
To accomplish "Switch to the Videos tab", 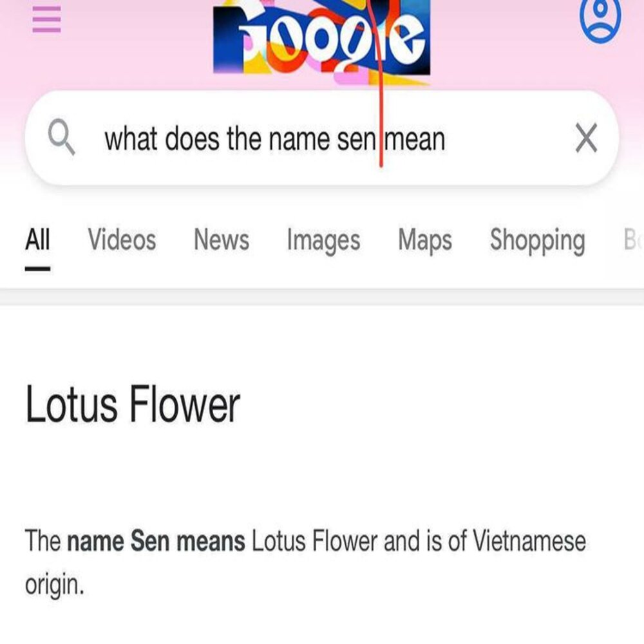I will 122,240.
